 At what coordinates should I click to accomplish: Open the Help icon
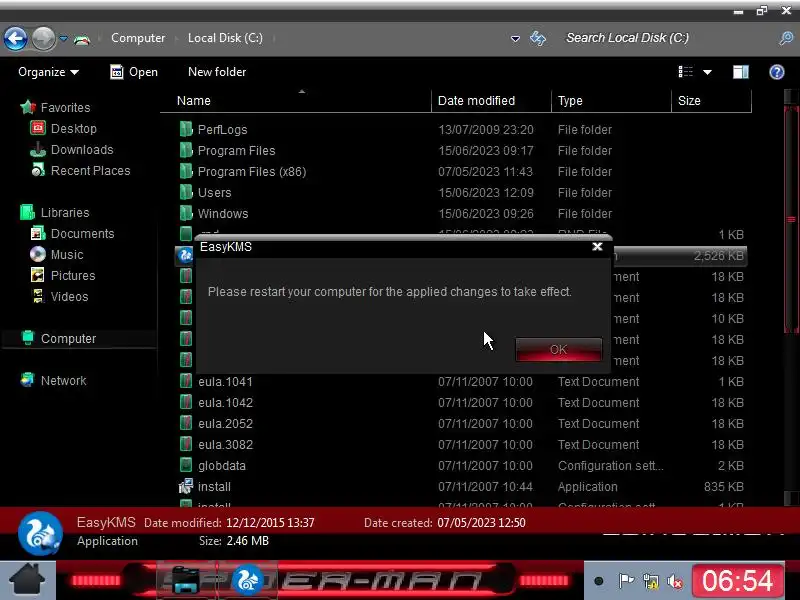777,72
